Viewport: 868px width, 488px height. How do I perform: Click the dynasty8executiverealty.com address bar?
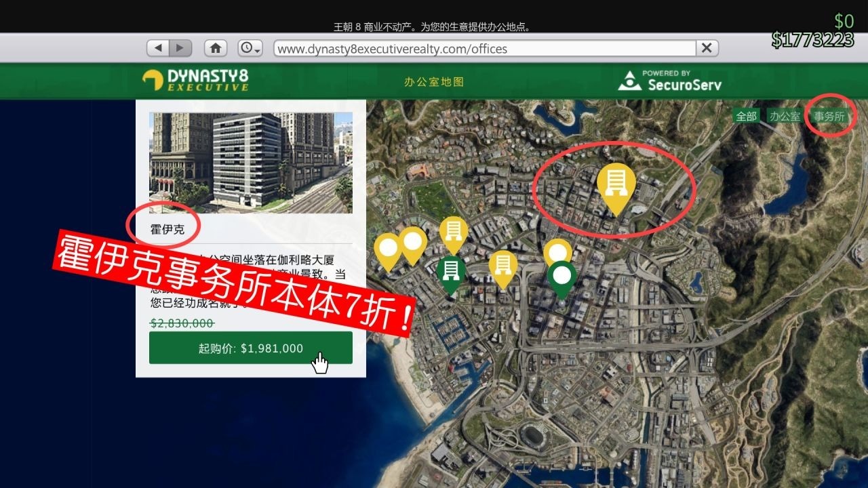pyautogui.click(x=485, y=49)
